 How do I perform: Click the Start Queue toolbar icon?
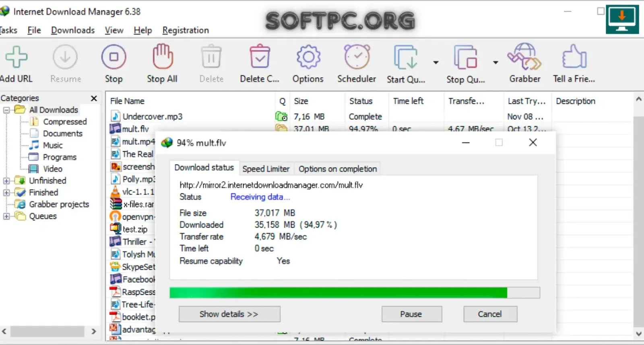point(405,57)
